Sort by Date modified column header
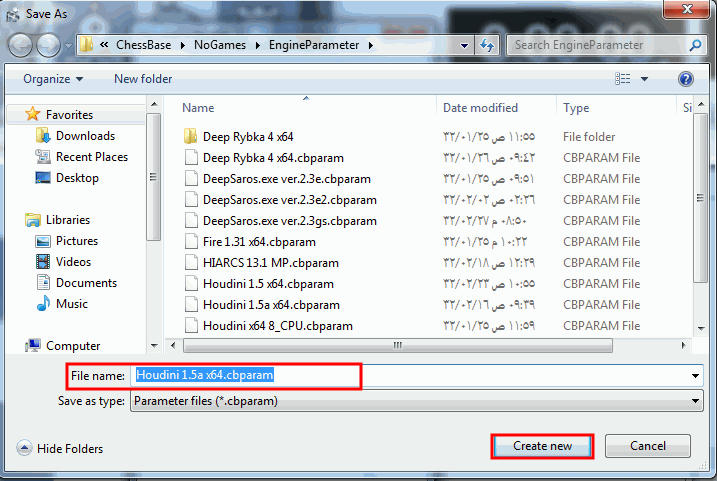Screen dimensions: 717x481 point(480,108)
